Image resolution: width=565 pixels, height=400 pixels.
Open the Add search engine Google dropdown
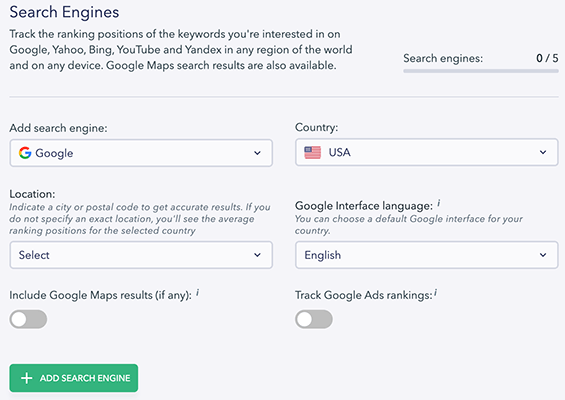pyautogui.click(x=141, y=153)
